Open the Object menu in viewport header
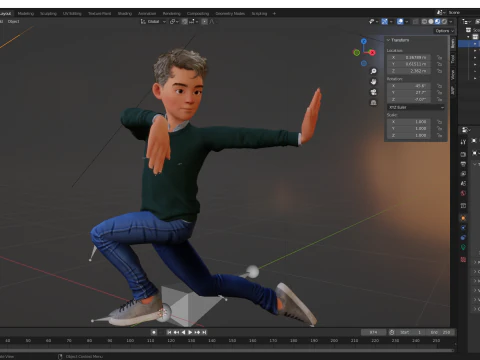The height and width of the screenshot is (360, 480). (x=14, y=21)
